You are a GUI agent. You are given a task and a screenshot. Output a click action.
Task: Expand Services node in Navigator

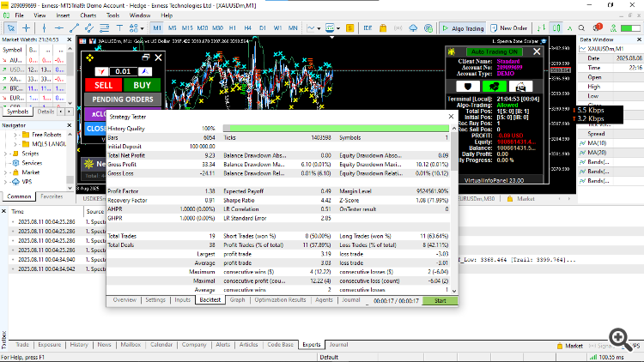point(6,163)
